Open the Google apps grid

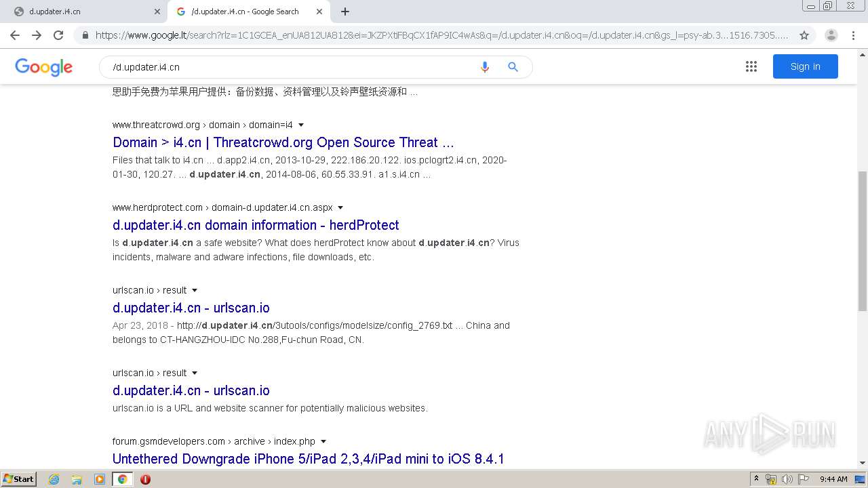click(x=751, y=66)
